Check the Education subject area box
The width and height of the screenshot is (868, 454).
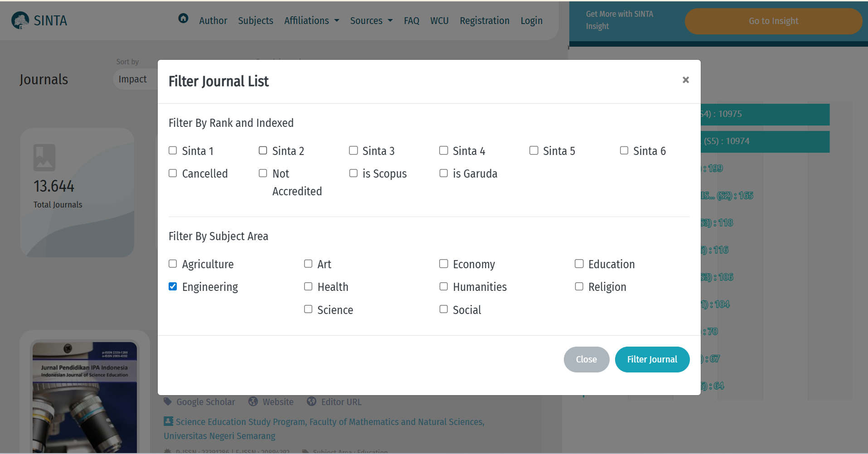point(579,264)
